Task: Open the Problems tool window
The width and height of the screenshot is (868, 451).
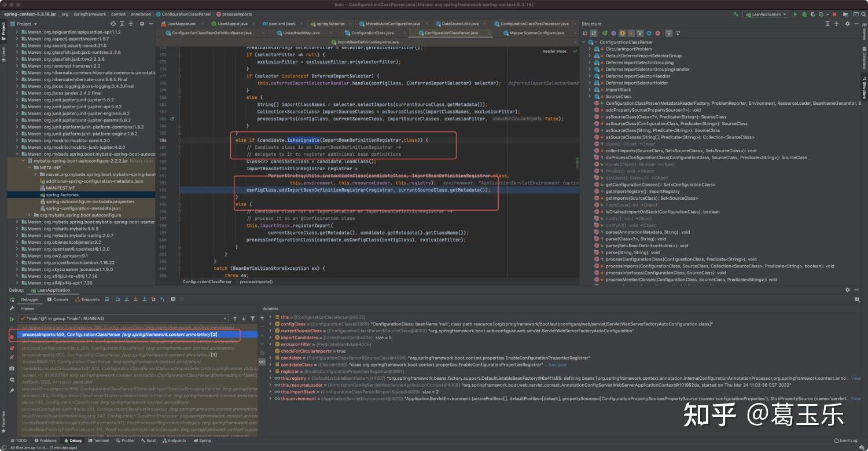Action: click(45, 441)
